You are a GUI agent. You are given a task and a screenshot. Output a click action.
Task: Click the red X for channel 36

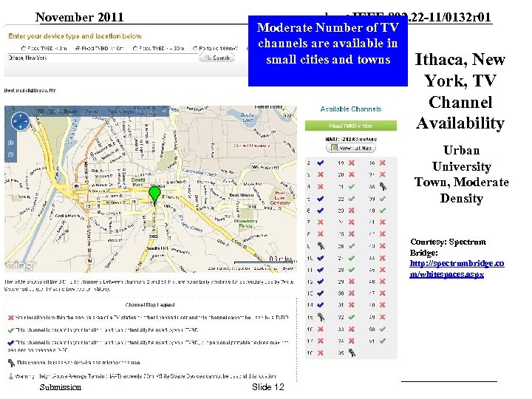click(x=383, y=163)
